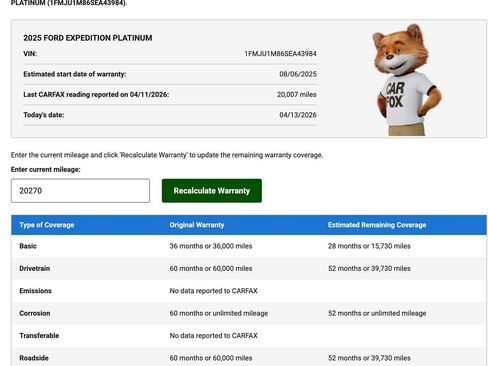Click Transferable No data reported to CARFAX
This screenshot has width=488, height=366.
click(213, 335)
